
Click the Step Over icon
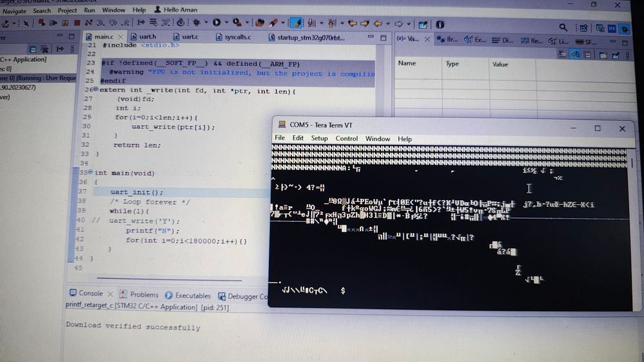coord(113,23)
